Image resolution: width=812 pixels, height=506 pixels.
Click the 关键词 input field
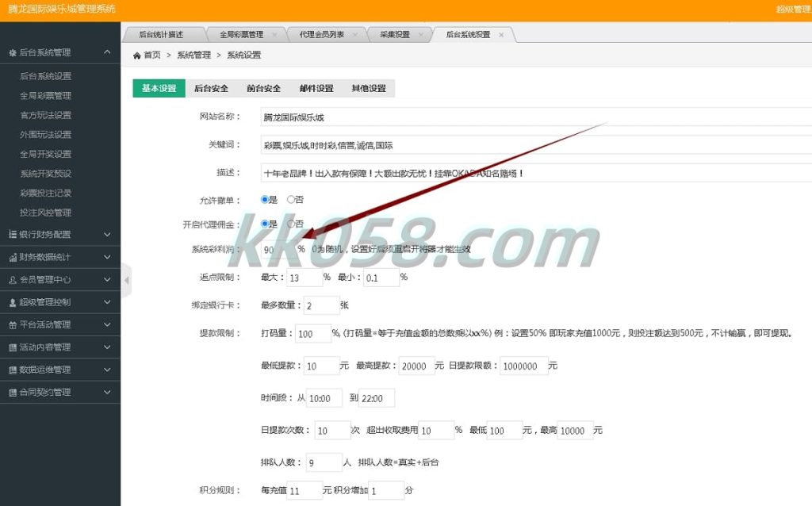(536, 145)
